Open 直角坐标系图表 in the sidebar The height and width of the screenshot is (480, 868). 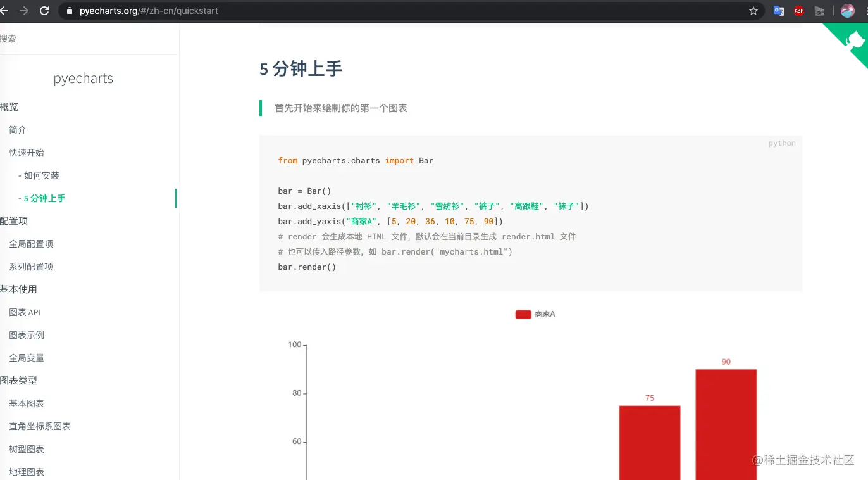40,426
